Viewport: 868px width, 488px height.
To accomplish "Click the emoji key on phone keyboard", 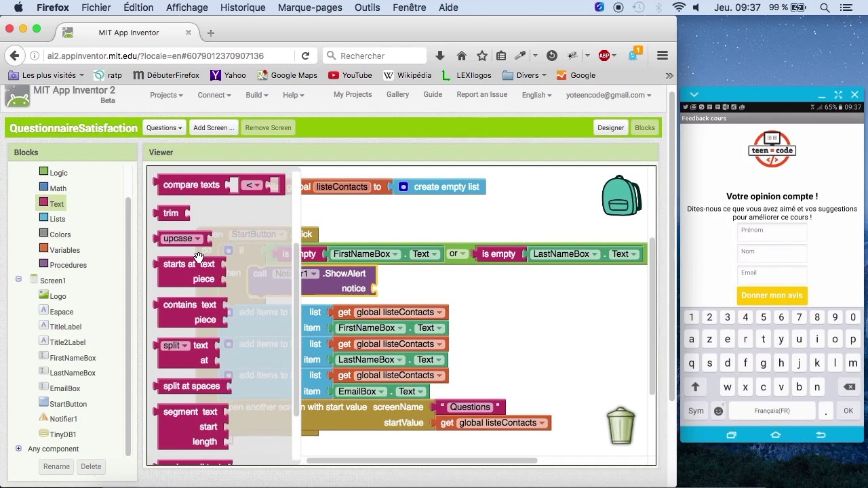I will pos(719,411).
